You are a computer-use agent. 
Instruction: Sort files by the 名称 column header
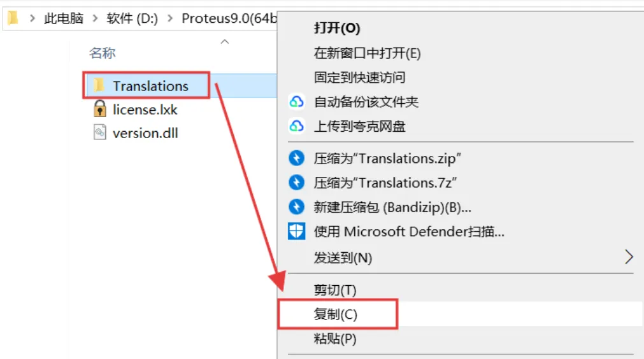103,53
